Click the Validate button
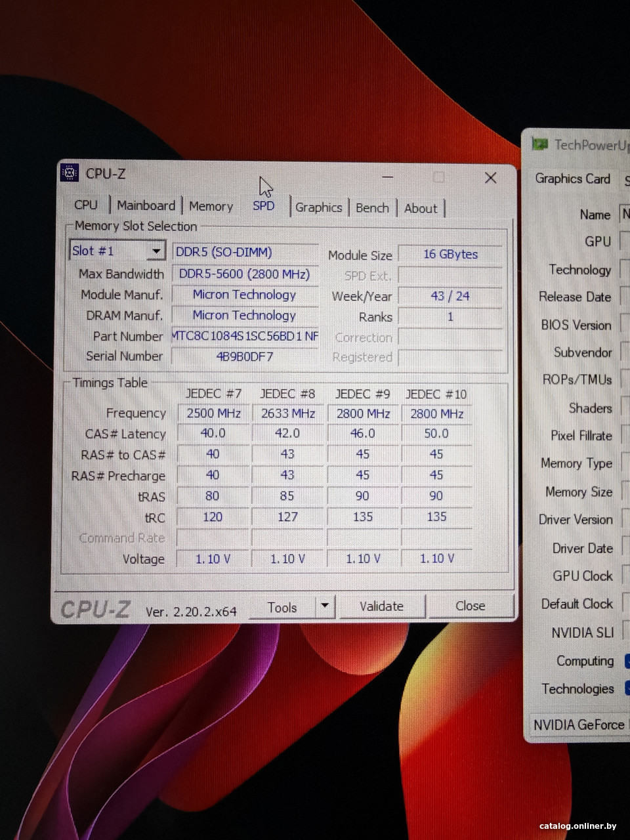 [x=381, y=606]
